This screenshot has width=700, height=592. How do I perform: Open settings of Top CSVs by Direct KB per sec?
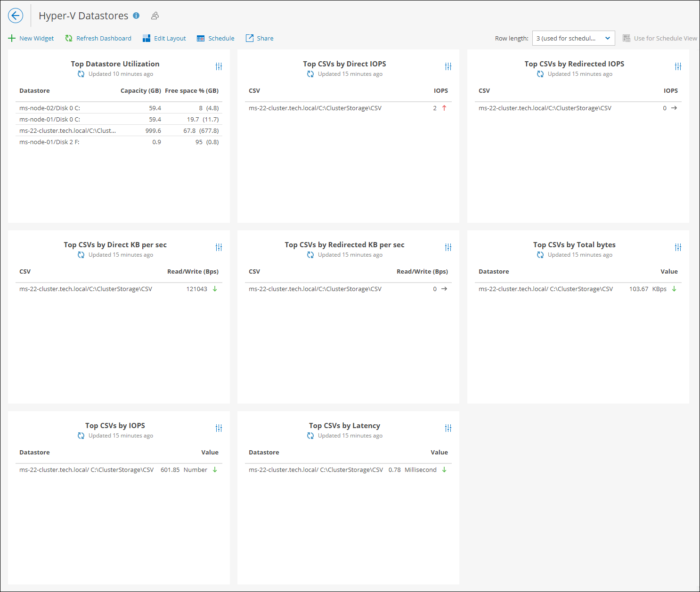point(219,247)
